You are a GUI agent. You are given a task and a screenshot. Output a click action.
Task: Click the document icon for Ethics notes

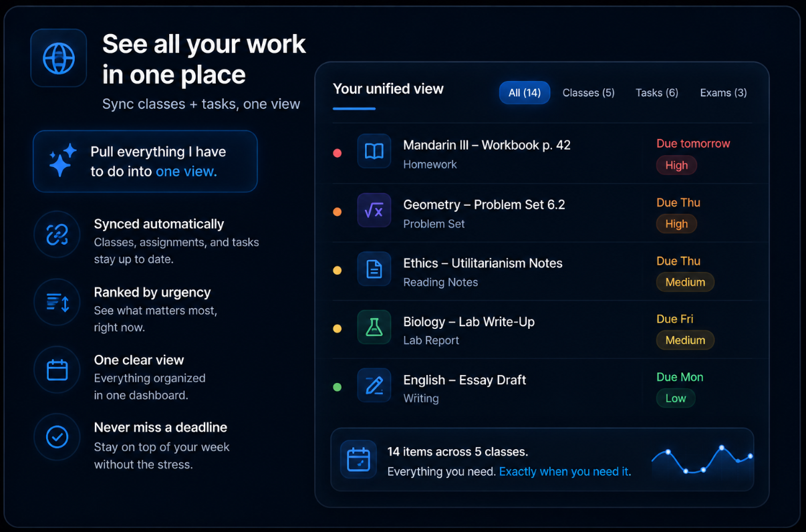(x=374, y=269)
